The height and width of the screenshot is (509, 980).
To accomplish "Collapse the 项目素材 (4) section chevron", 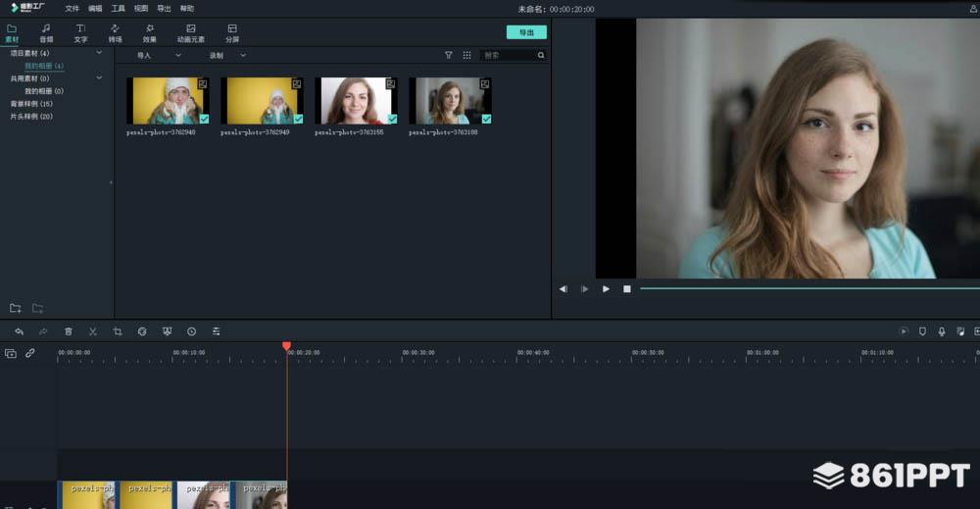I will coord(99,53).
